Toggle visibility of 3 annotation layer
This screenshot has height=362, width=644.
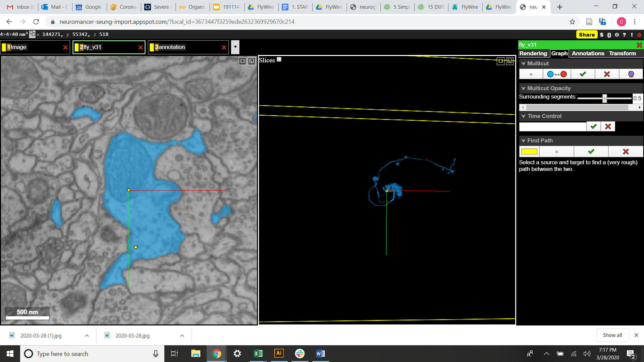point(152,47)
